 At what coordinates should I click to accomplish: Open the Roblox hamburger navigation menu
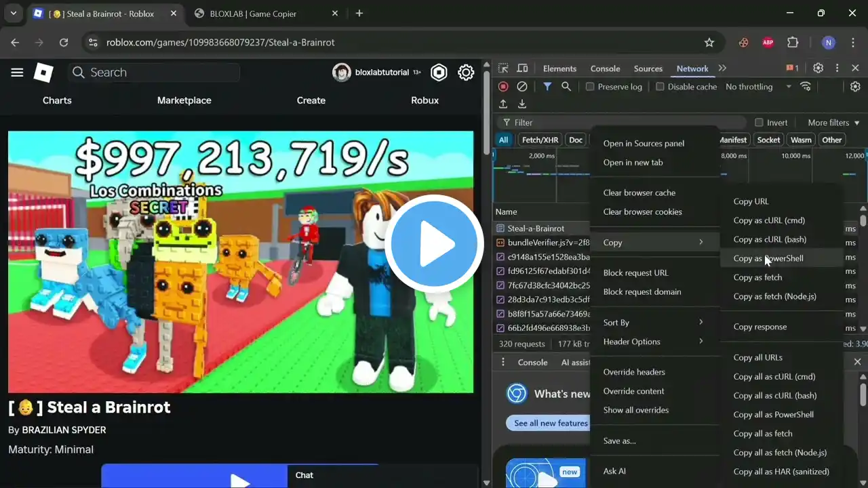pyautogui.click(x=17, y=73)
